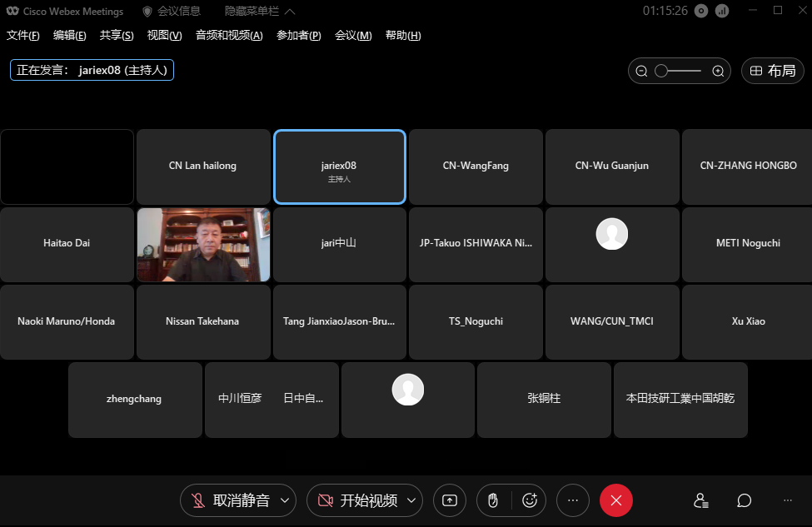Image resolution: width=812 pixels, height=527 pixels.
Task: Click the share content icon
Action: tap(450, 500)
